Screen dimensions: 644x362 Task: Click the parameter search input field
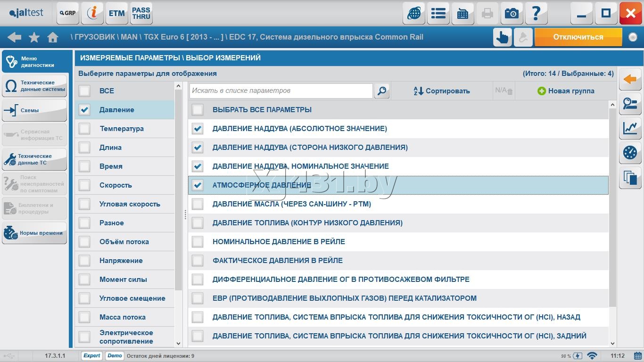(281, 90)
